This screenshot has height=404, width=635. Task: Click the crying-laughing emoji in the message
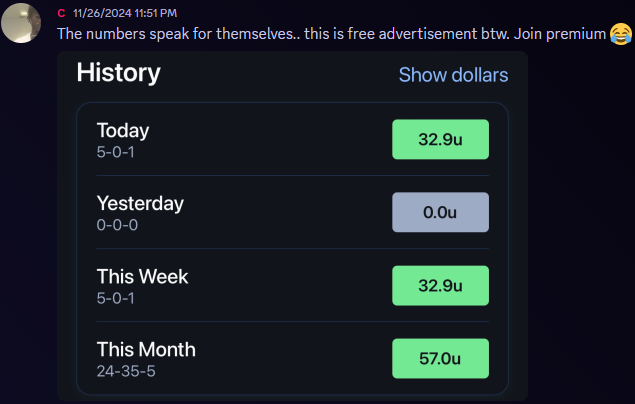[621, 34]
